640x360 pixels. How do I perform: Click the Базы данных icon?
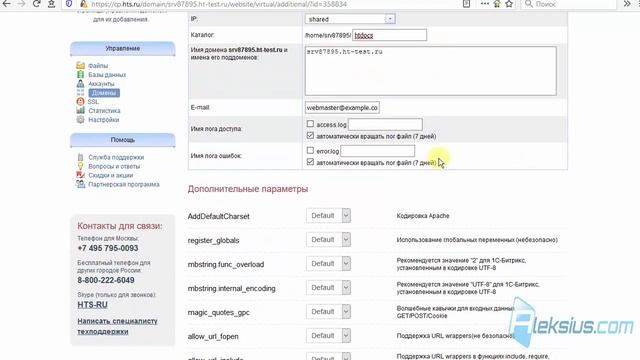click(x=80, y=75)
